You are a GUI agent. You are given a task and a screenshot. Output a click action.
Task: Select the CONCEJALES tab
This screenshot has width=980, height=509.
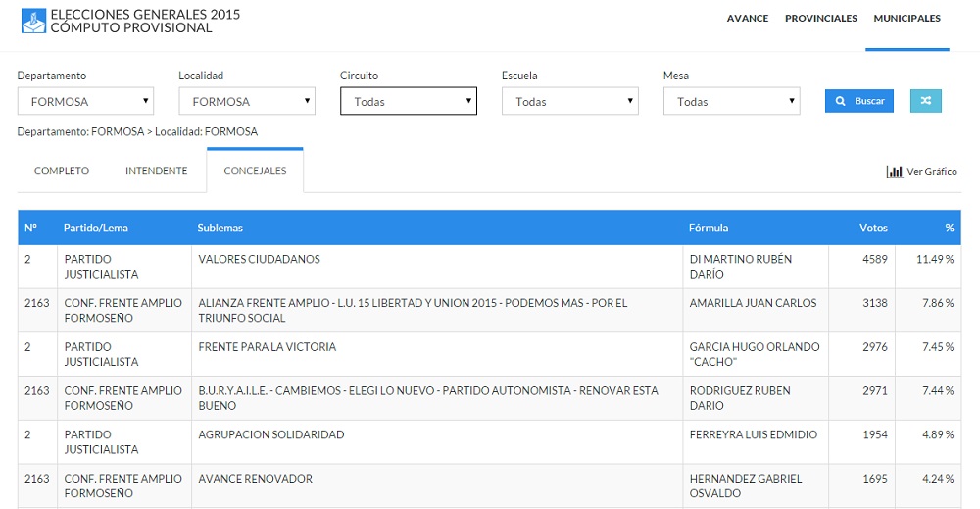pyautogui.click(x=255, y=170)
